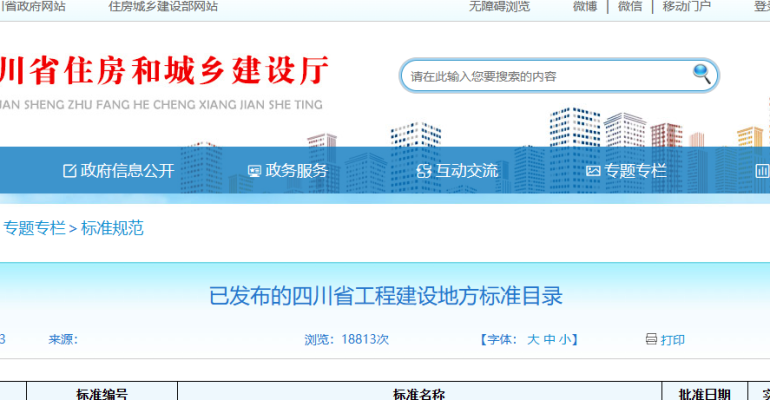Image resolution: width=770 pixels, height=400 pixels.
Task: Click the magnifier search icon
Action: [x=702, y=74]
